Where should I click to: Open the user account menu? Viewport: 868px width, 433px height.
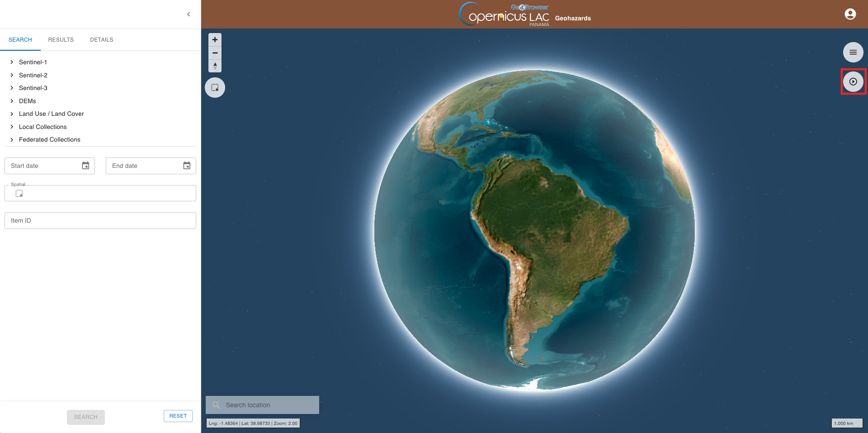(x=850, y=14)
